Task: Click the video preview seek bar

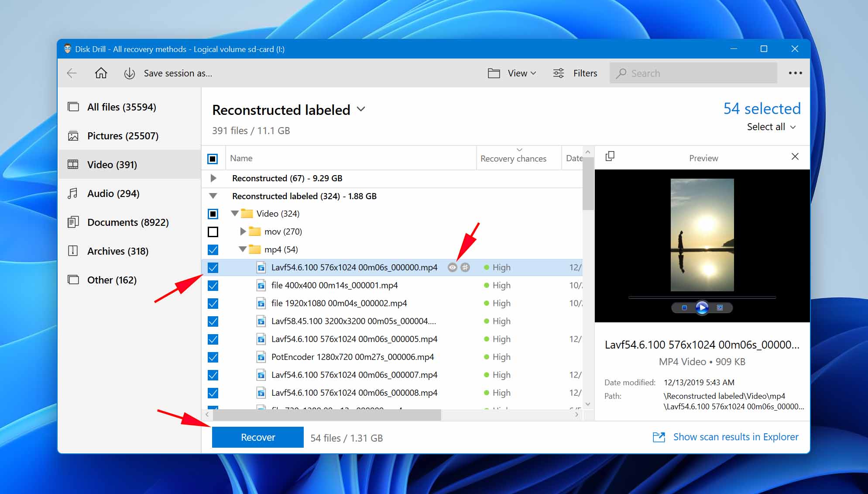Action: click(702, 297)
